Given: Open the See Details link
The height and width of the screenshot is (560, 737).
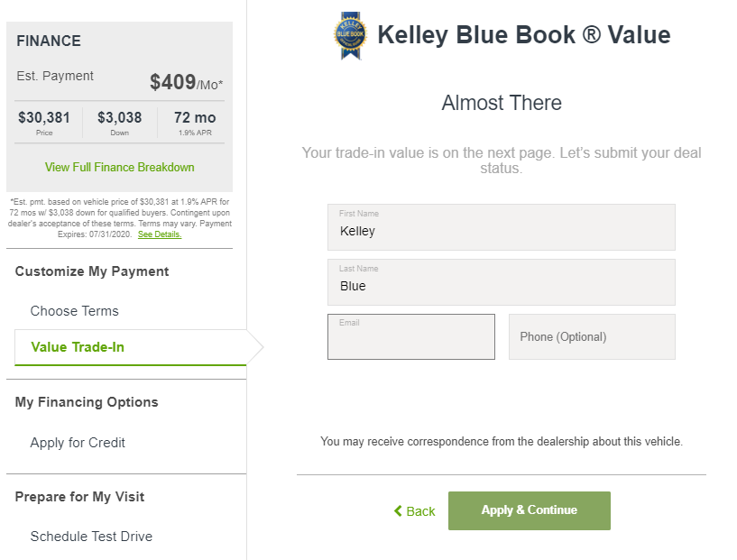Looking at the screenshot, I should click(x=160, y=234).
